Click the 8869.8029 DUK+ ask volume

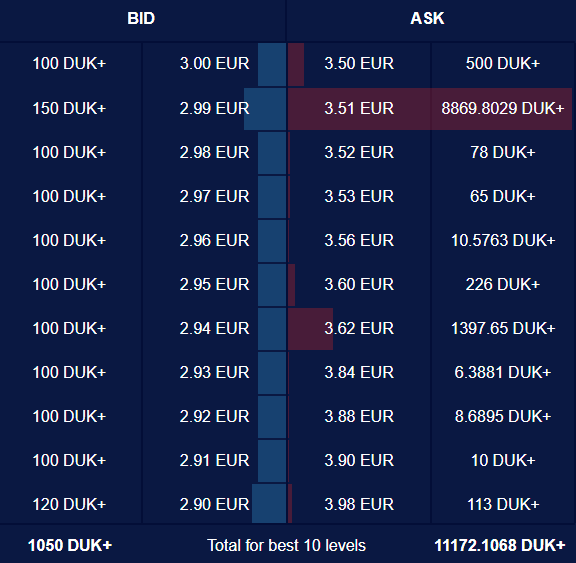point(503,108)
